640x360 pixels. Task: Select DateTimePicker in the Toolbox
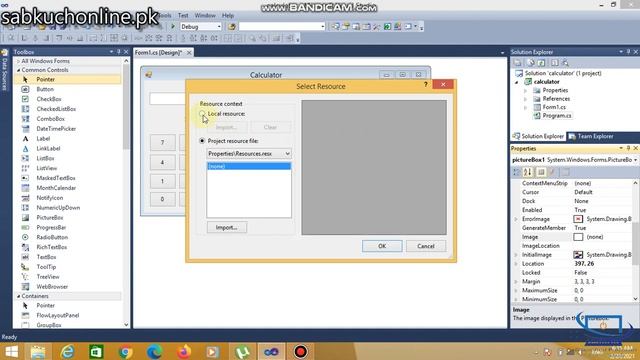point(56,129)
